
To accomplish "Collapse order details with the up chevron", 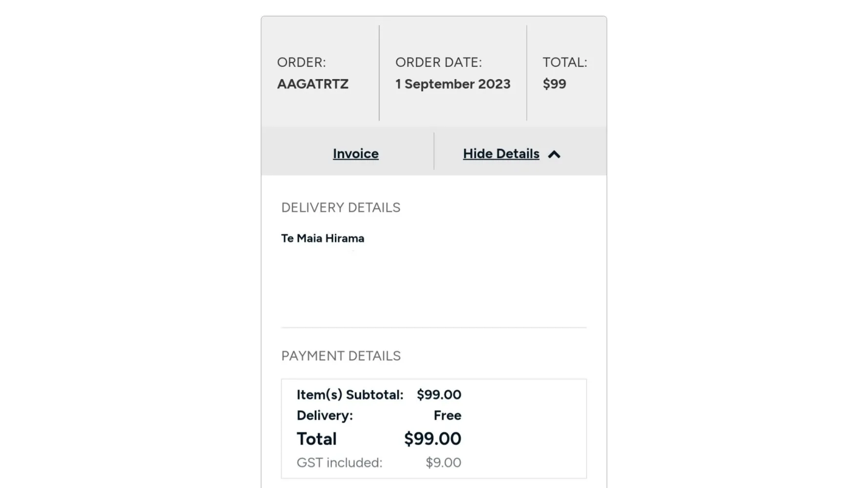I will pos(554,155).
